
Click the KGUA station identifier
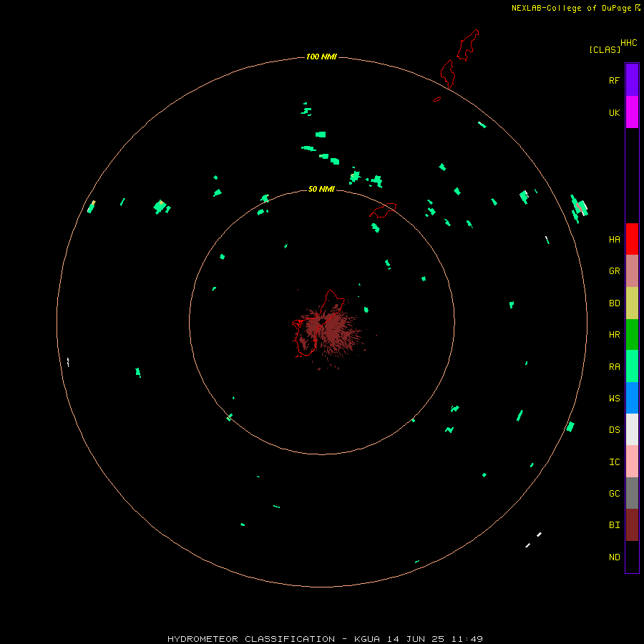(367, 639)
